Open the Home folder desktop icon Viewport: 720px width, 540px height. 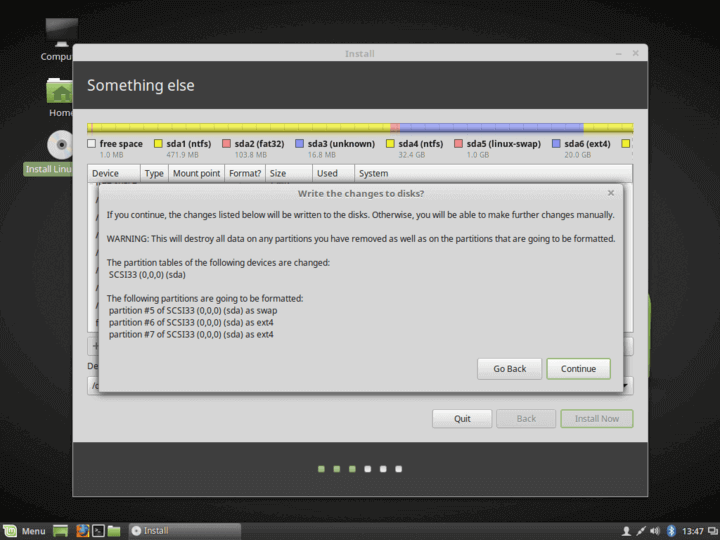coord(61,92)
